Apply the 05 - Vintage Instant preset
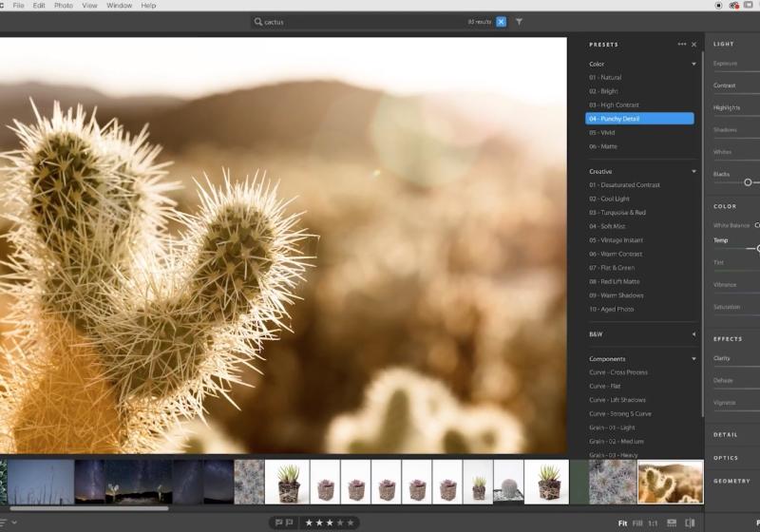The width and height of the screenshot is (760, 532). pyautogui.click(x=616, y=240)
